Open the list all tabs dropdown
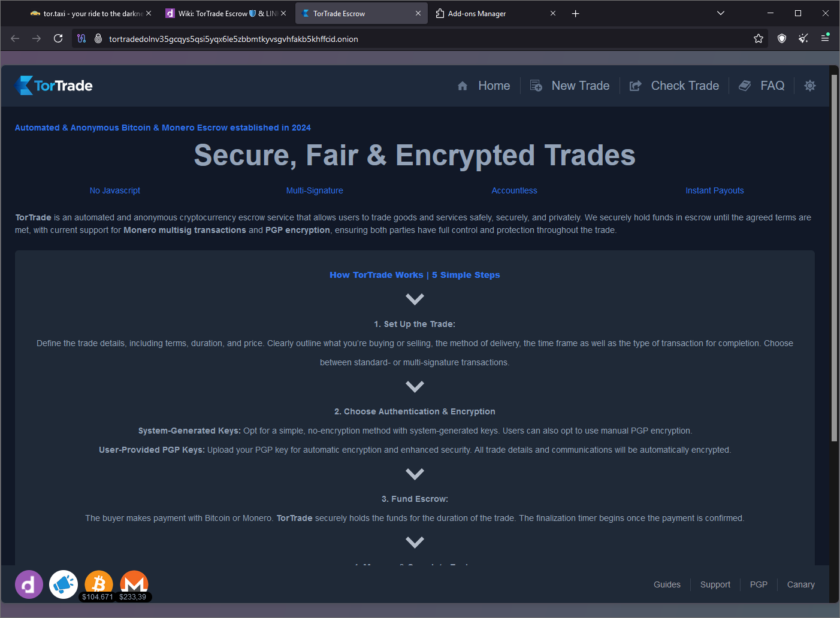Screen dimensions: 840x618 [721, 13]
